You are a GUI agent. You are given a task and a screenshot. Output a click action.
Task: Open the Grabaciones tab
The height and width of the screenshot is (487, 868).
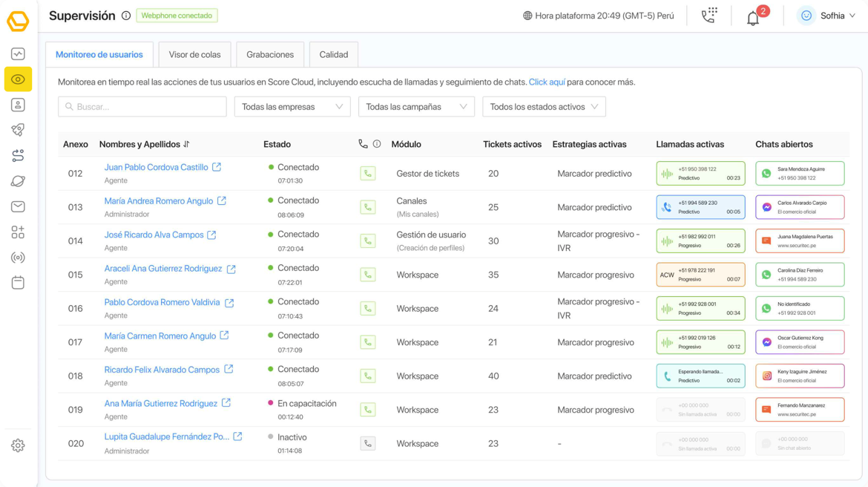(269, 53)
